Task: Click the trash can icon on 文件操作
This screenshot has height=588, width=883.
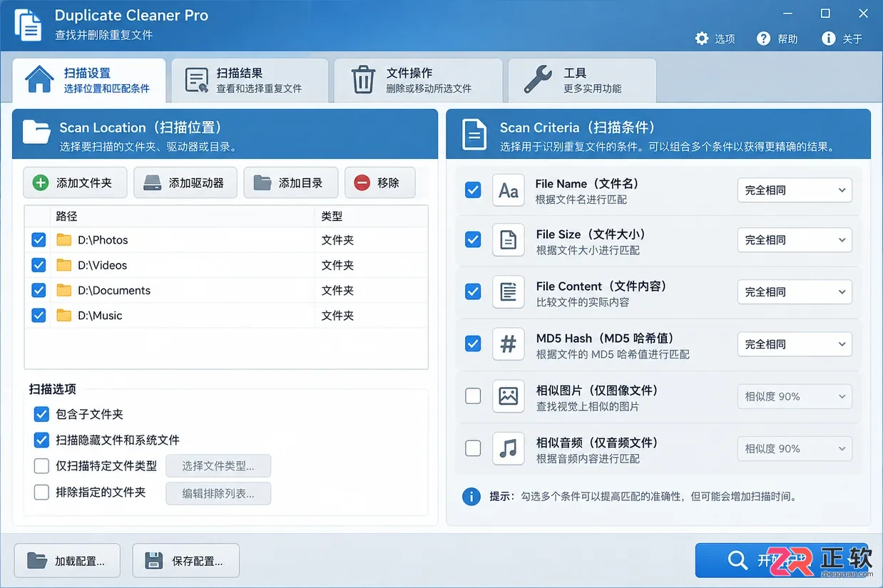Action: pos(363,80)
